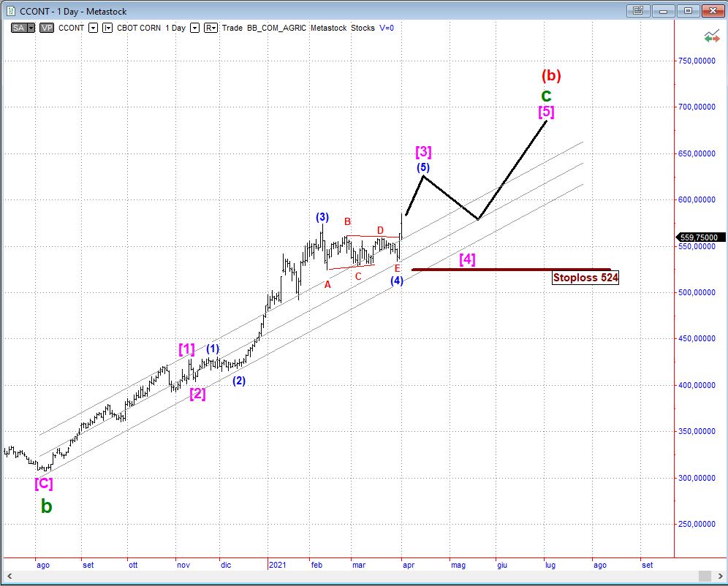Select the blue (2) wave label
The width and height of the screenshot is (728, 586).
point(238,381)
